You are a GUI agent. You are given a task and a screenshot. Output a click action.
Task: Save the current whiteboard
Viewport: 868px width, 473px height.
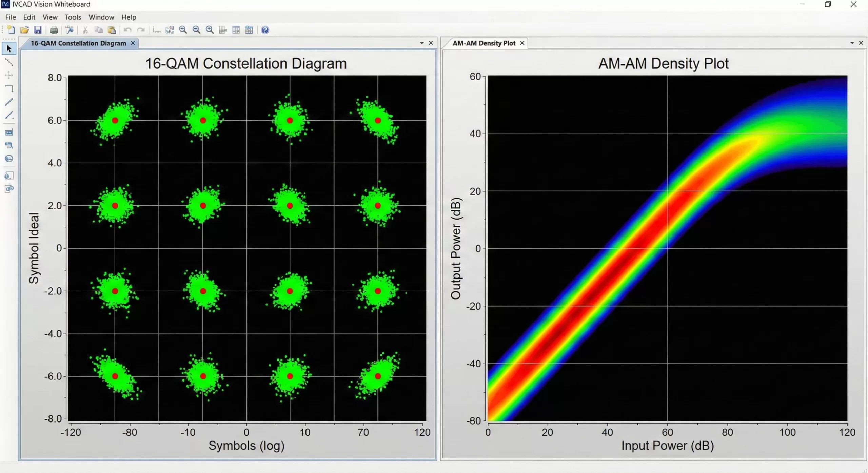pyautogui.click(x=38, y=30)
